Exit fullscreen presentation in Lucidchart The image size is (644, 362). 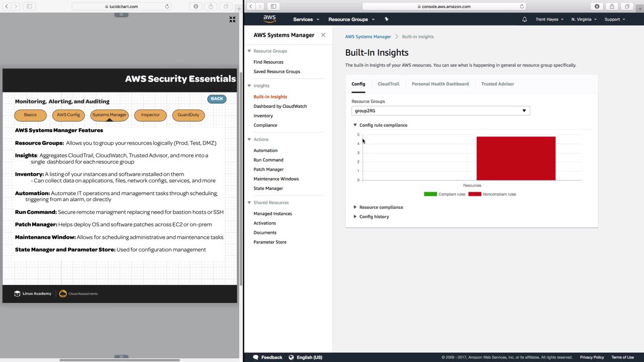coord(232,19)
